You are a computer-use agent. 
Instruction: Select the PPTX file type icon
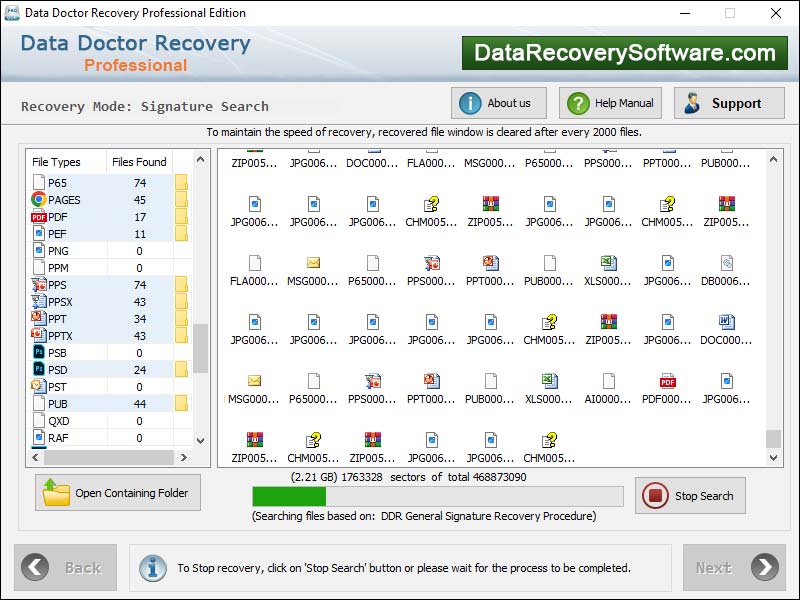tap(39, 336)
